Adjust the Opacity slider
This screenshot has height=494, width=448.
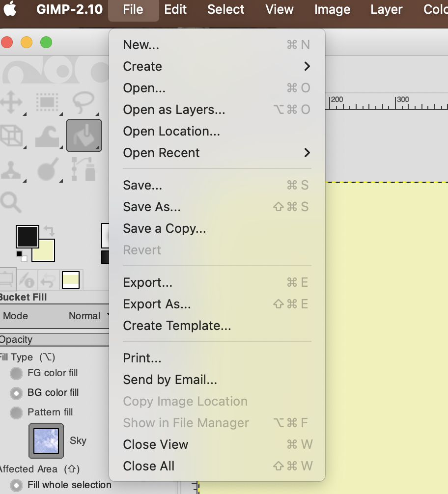pos(54,340)
